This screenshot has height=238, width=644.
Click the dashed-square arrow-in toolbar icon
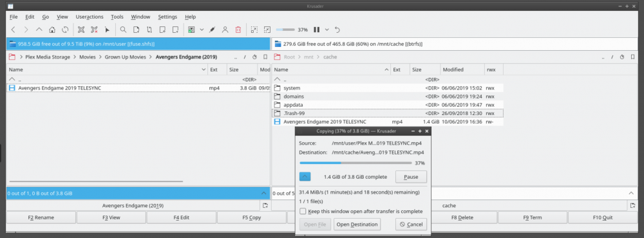[x=267, y=30]
